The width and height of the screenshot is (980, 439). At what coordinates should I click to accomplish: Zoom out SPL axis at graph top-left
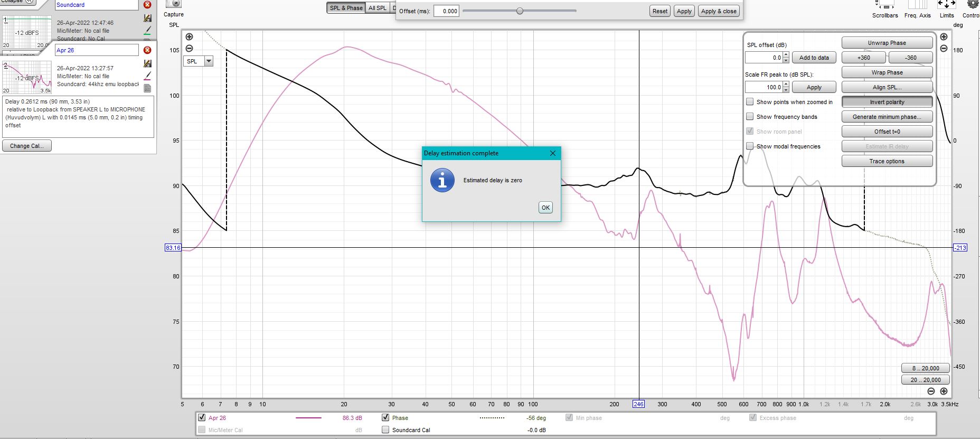[x=189, y=49]
